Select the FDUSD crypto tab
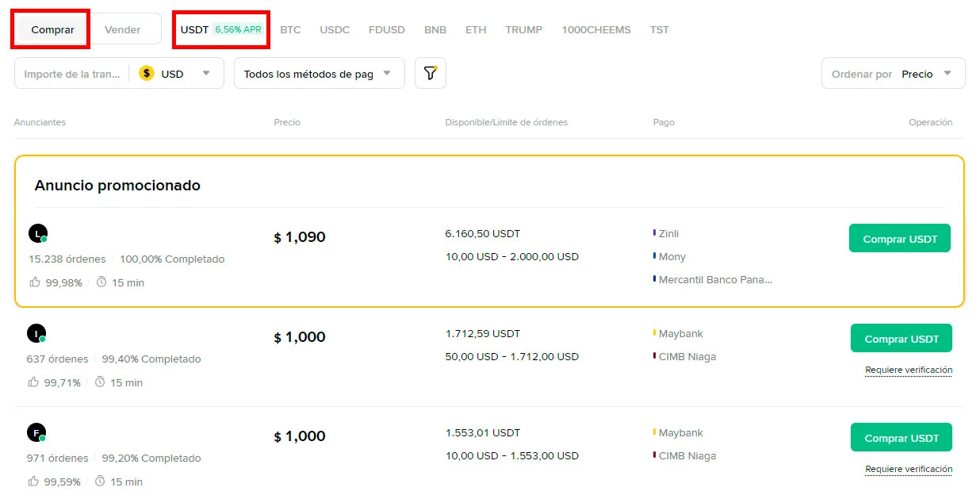 (x=387, y=29)
